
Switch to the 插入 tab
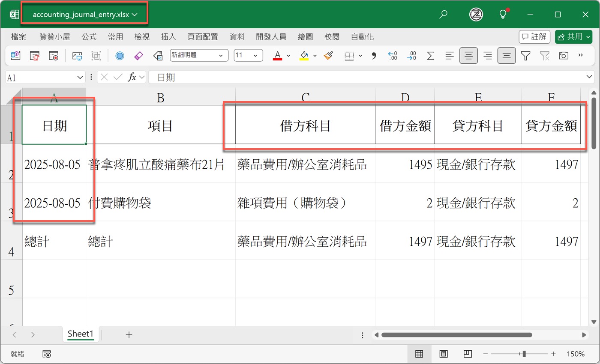point(168,37)
